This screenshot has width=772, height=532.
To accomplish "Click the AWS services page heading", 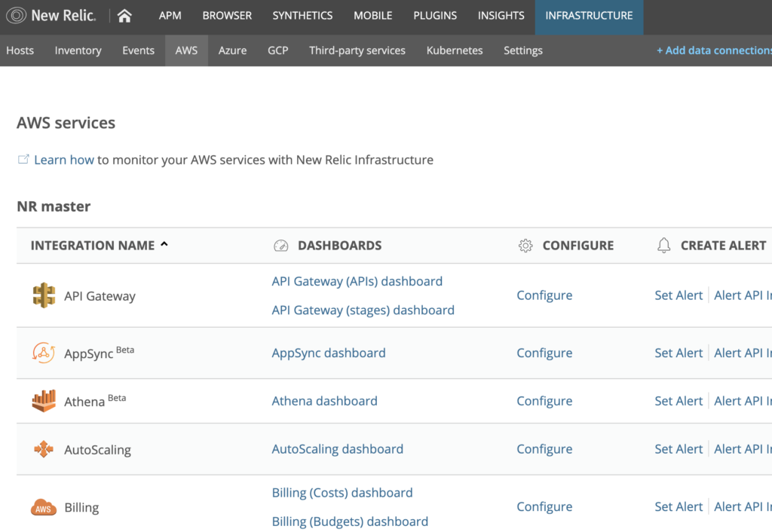I will (x=66, y=123).
